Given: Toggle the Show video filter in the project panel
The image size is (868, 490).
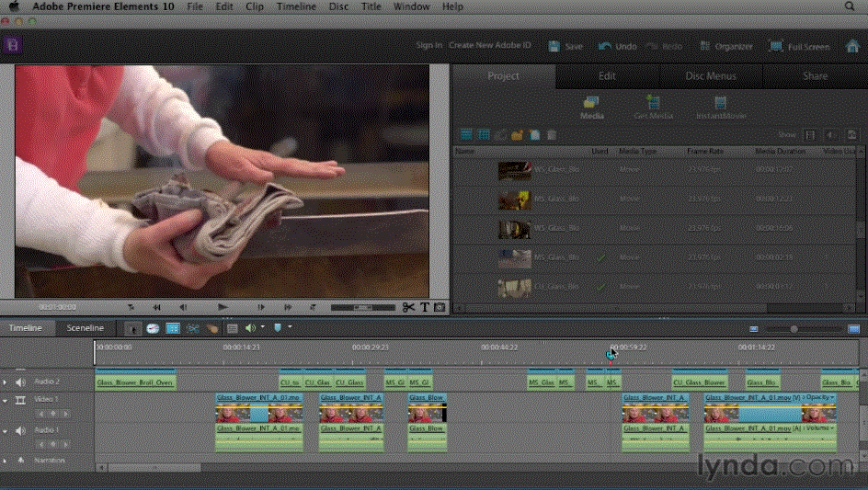Looking at the screenshot, I should 809,135.
